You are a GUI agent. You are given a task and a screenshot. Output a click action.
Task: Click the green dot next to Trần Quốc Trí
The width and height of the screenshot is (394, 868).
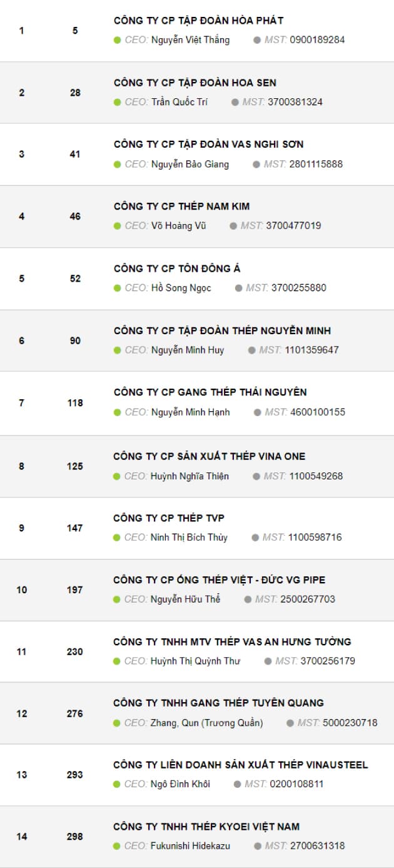[117, 102]
